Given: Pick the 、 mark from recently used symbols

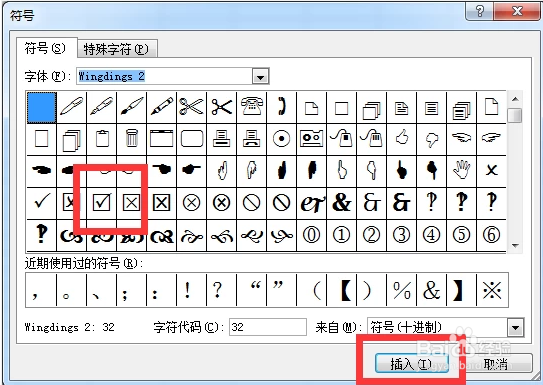Looking at the screenshot, I should pos(101,290).
